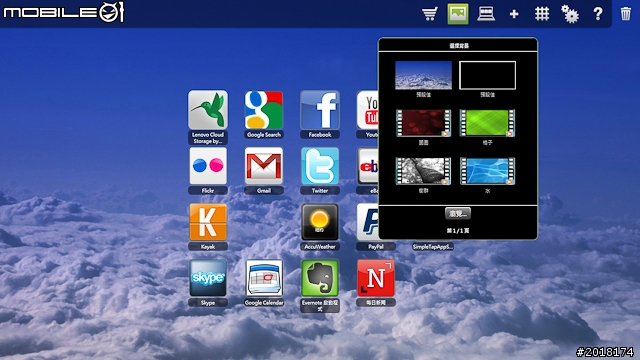
Task: Open the grid layout icon
Action: (542, 14)
